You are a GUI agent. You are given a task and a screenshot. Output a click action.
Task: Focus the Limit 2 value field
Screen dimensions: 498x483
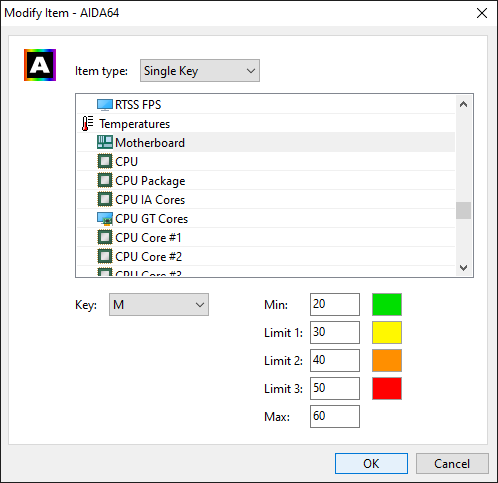335,360
